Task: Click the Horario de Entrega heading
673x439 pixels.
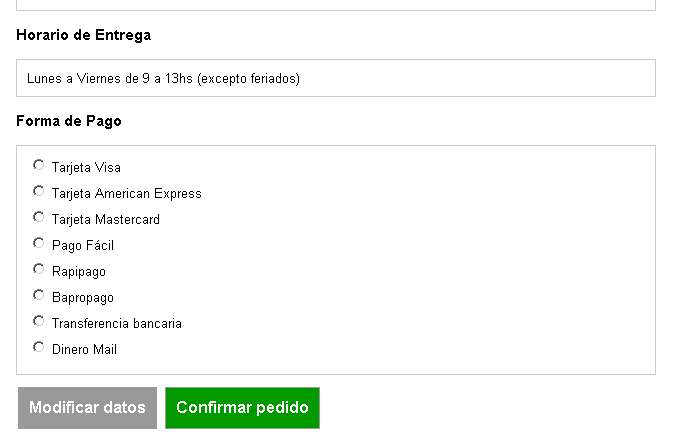Action: (84, 35)
